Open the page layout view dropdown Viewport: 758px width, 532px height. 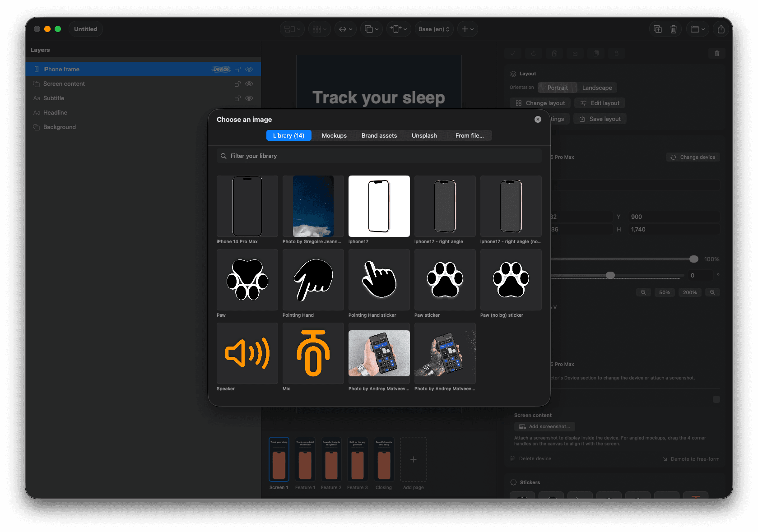click(x=292, y=29)
